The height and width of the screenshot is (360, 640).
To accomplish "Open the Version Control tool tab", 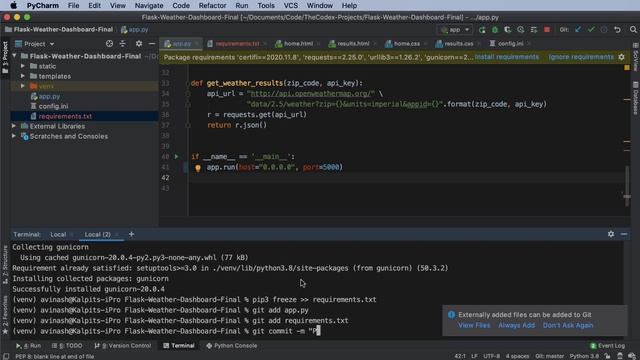I will (x=122, y=346).
